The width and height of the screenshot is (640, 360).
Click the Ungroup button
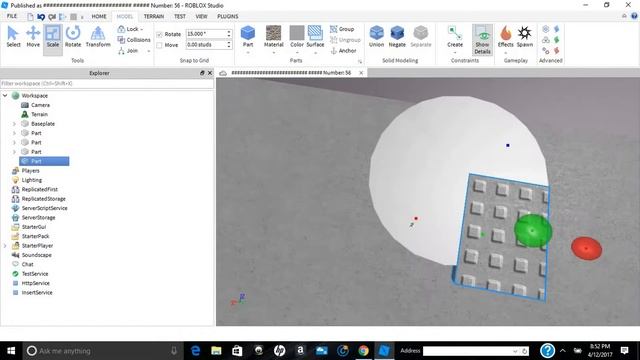point(345,40)
